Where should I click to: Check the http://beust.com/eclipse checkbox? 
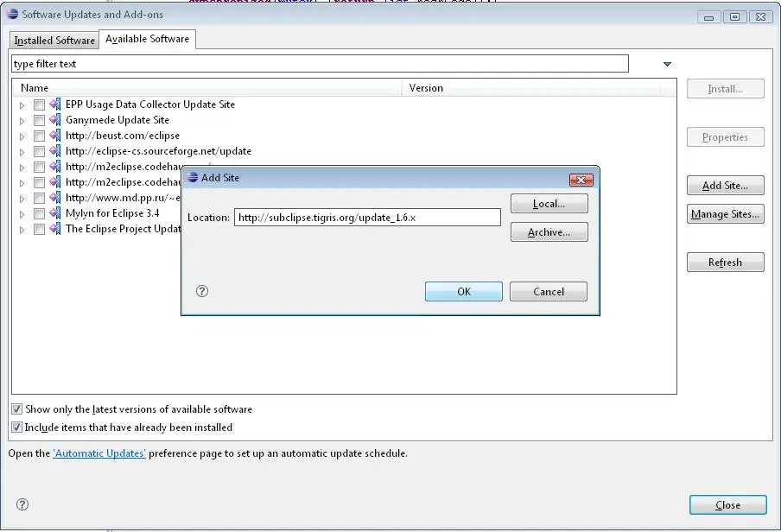click(40, 136)
